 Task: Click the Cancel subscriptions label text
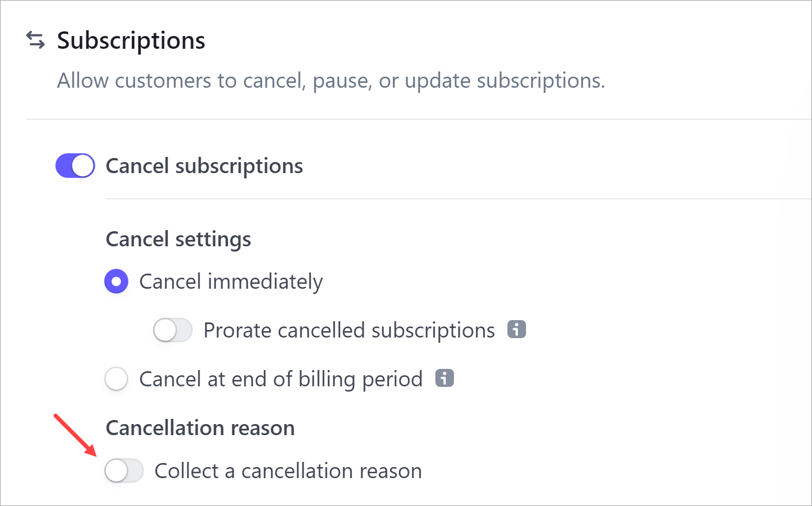tap(204, 166)
